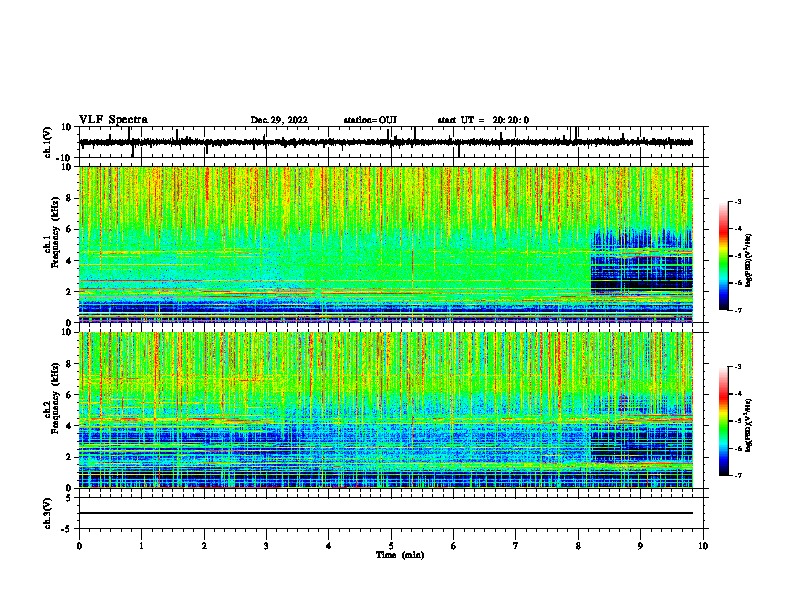The image size is (792, 612).
Task: Click the "-10" tick on ch.1 voltage axis
Action: click(64, 158)
